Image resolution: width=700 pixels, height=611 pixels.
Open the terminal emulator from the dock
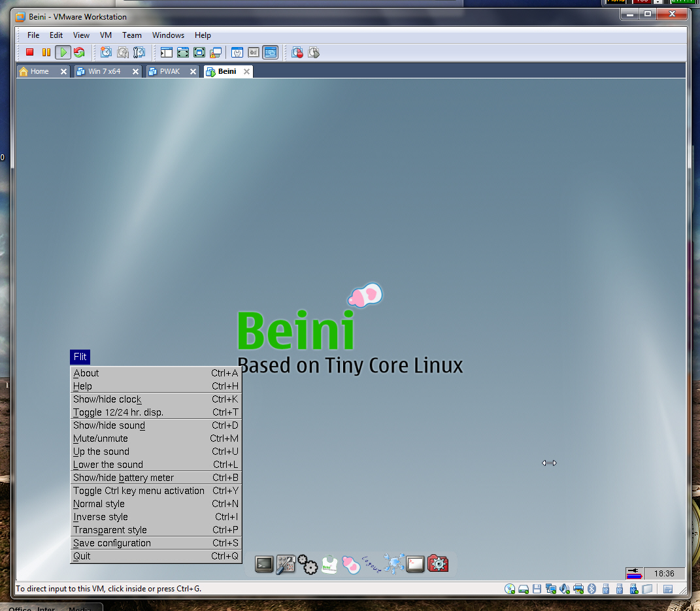(x=264, y=563)
